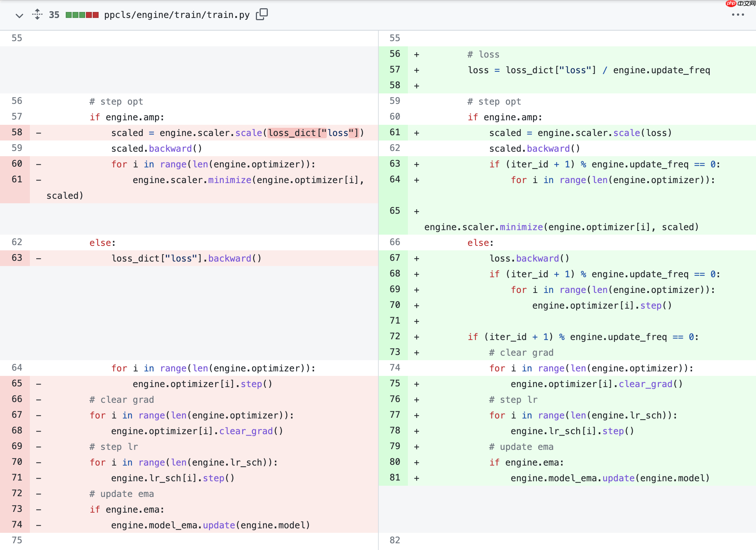
Task: Click the expand all lines arrows icon
Action: point(37,15)
